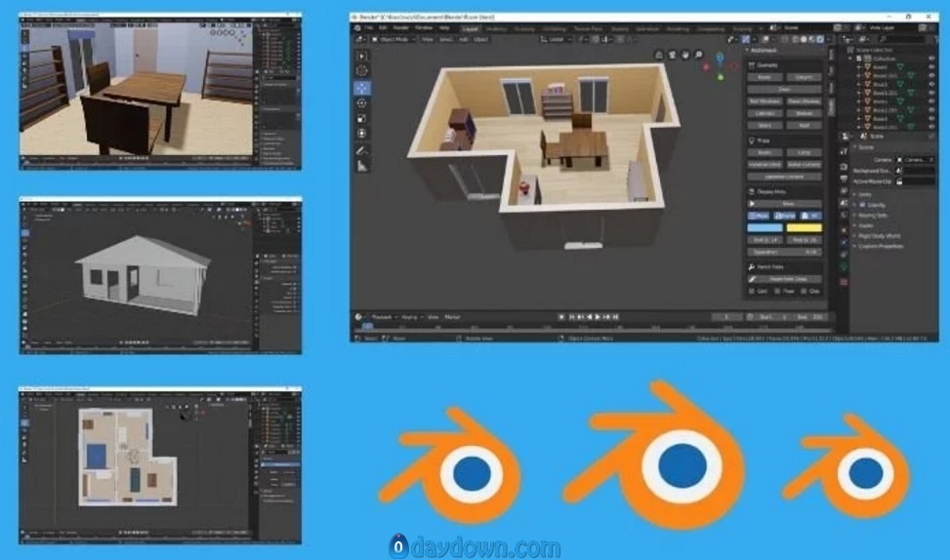
Task: Open the File menu
Action: tap(369, 28)
